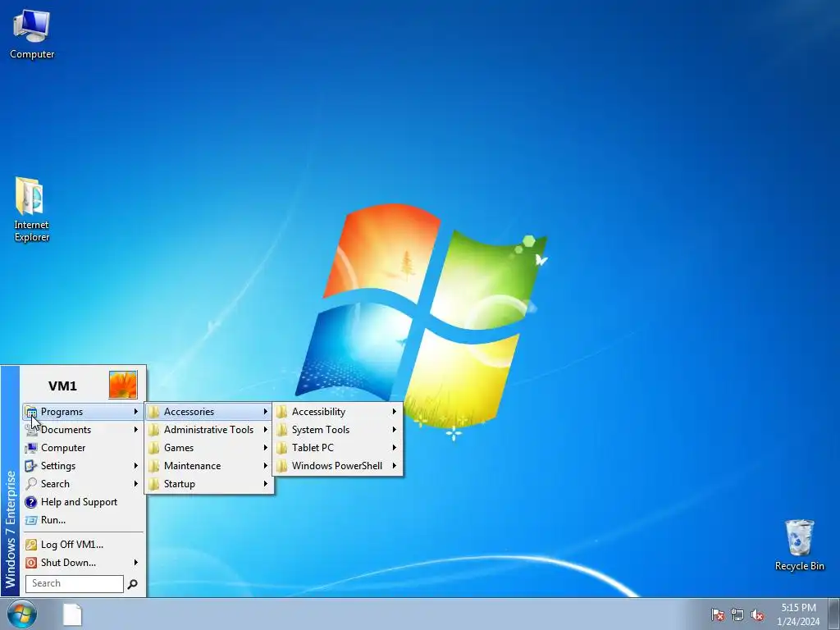840x630 pixels.
Task: Expand the Shut Down options arrow
Action: 136,563
